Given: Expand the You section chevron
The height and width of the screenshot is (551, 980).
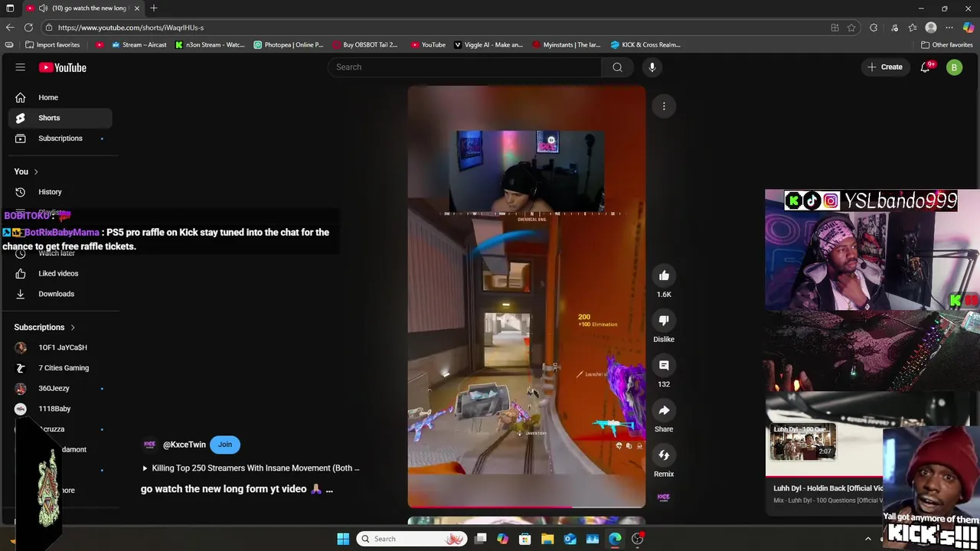Looking at the screenshot, I should click(35, 171).
